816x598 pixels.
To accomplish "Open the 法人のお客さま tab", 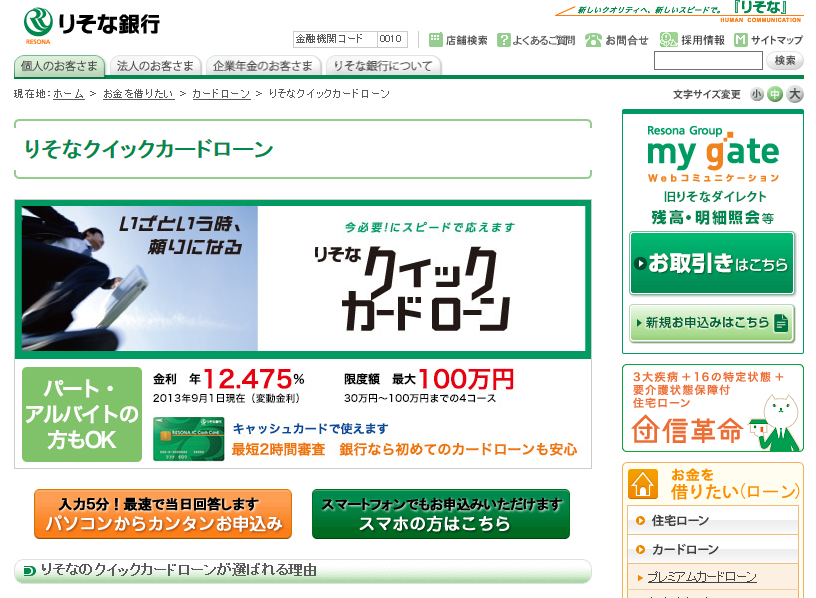I will click(155, 66).
